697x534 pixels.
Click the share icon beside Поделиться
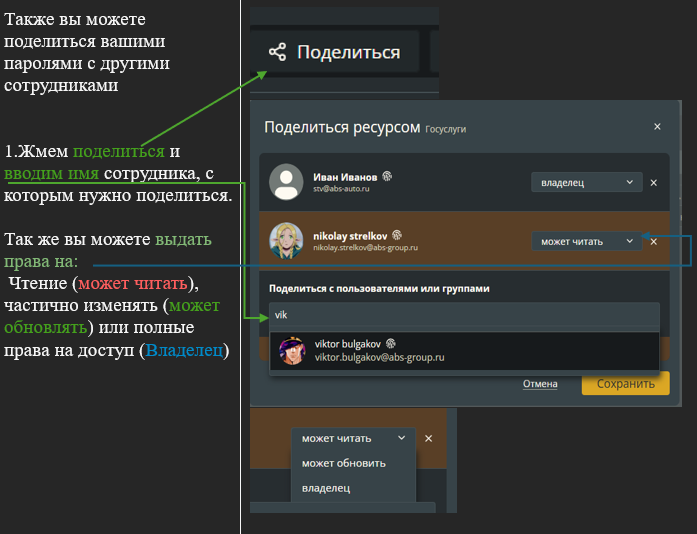277,52
